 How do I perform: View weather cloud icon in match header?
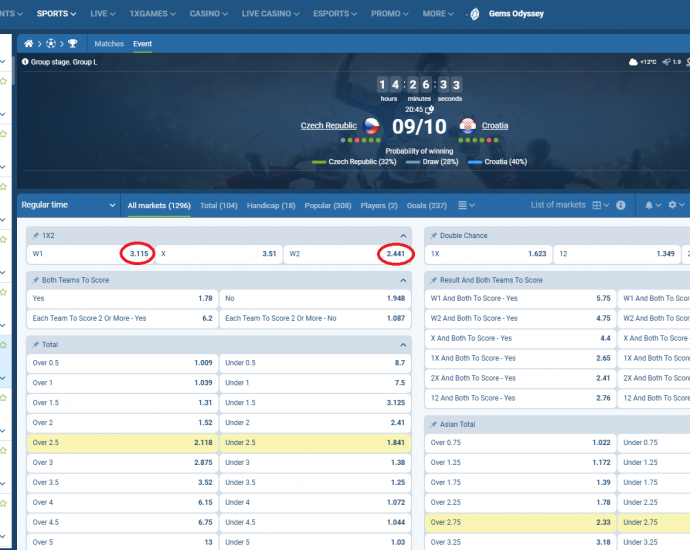633,62
